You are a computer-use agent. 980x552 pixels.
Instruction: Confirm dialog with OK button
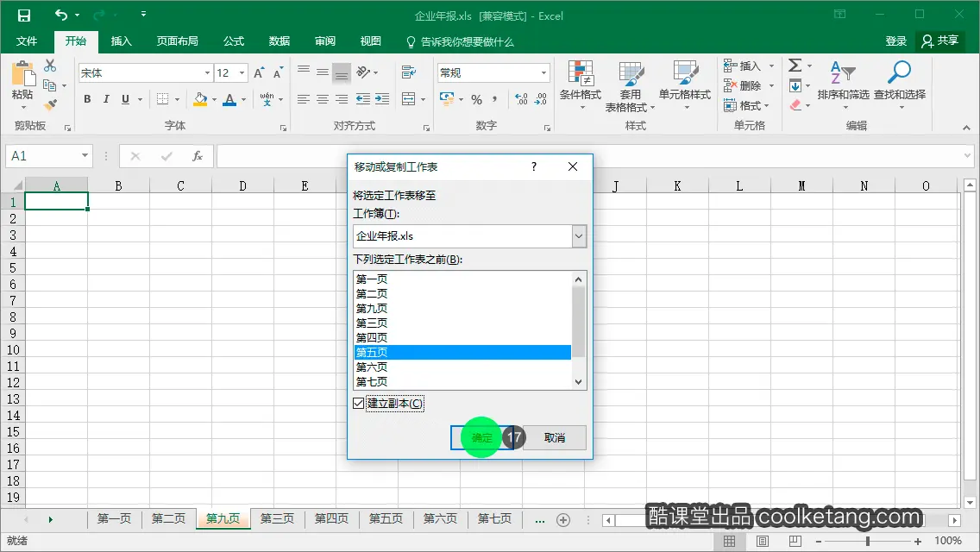tap(482, 437)
